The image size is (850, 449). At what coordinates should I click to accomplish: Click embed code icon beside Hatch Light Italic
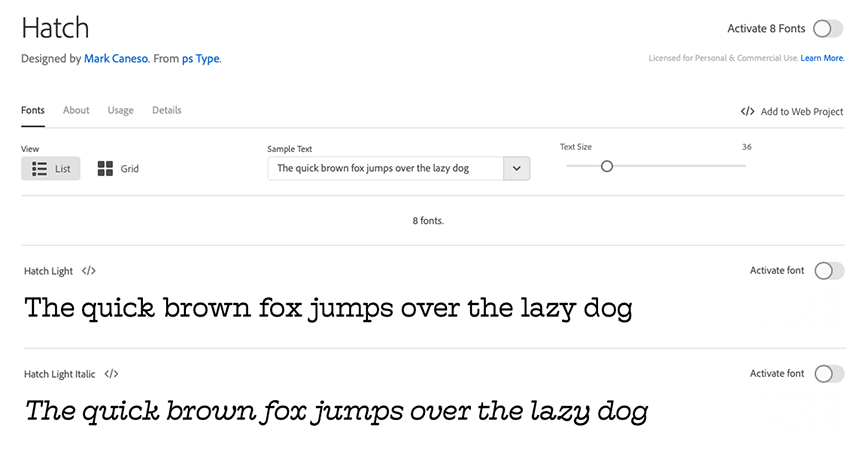click(x=111, y=374)
